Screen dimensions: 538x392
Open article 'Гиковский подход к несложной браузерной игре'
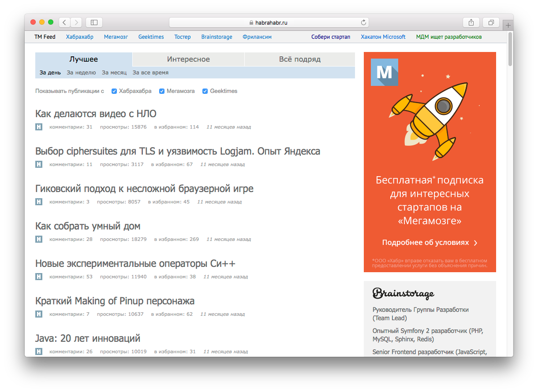[144, 189]
